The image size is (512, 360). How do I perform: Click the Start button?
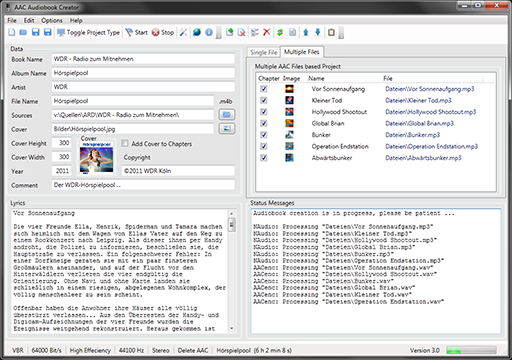[x=137, y=32]
